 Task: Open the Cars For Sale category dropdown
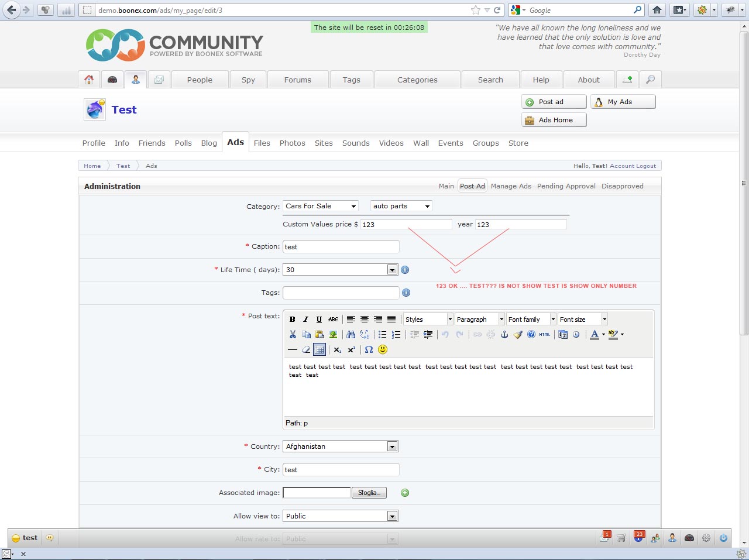pyautogui.click(x=321, y=206)
